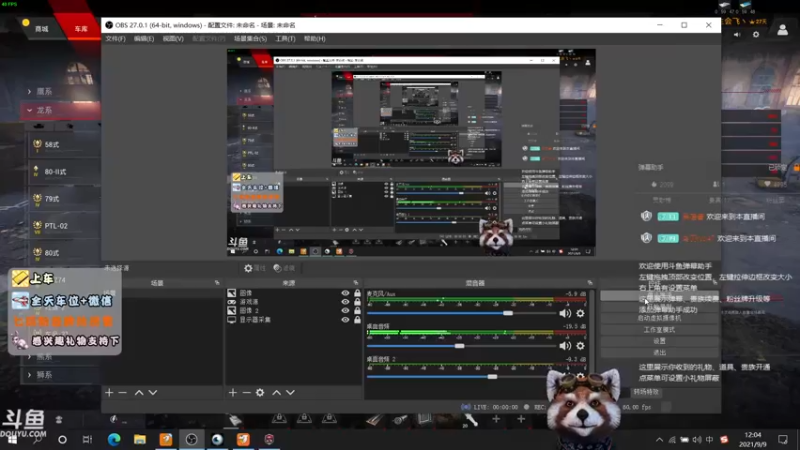Toggle lock on 图像 2 source

[x=357, y=311]
